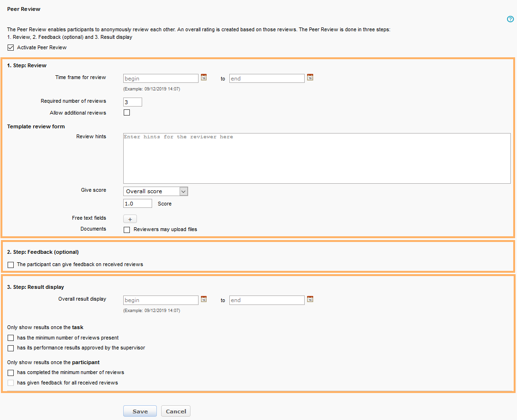517x420 pixels.
Task: Enable Allow additional reviews
Action: [x=126, y=113]
